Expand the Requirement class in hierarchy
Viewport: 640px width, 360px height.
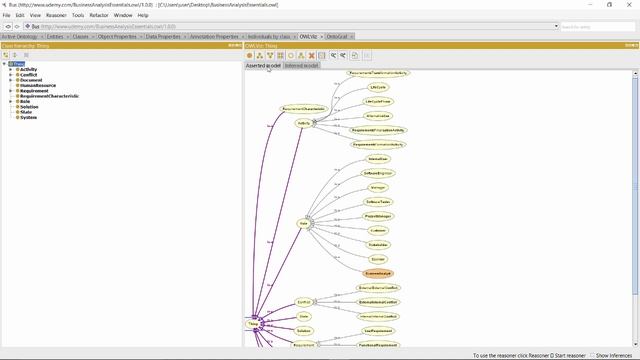[x=11, y=91]
